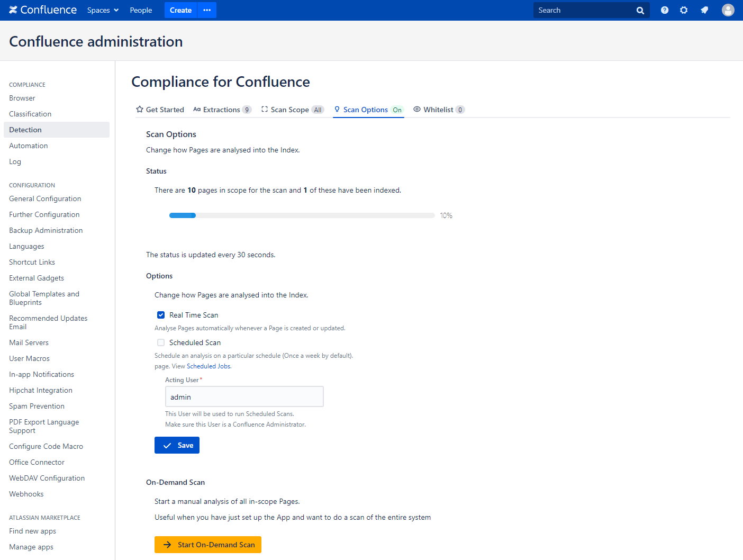The width and height of the screenshot is (743, 560).
Task: Open Automation in sidebar
Action: click(29, 146)
